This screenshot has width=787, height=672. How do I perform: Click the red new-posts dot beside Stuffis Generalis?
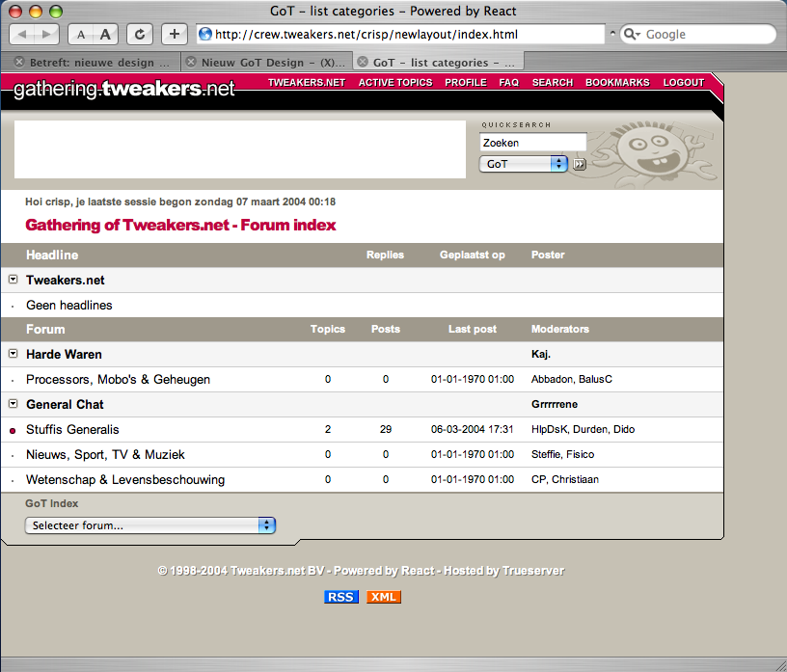(x=13, y=430)
